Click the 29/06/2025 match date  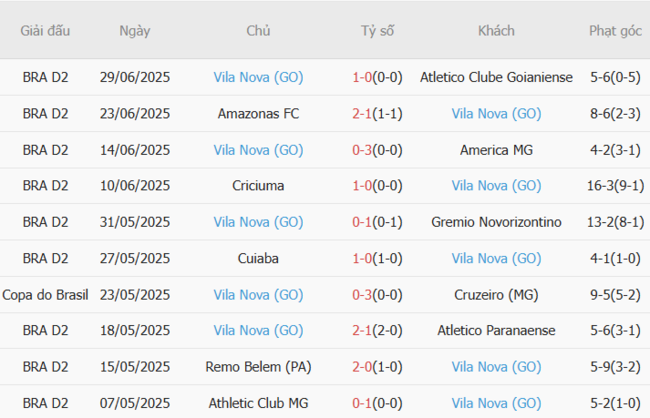click(135, 77)
